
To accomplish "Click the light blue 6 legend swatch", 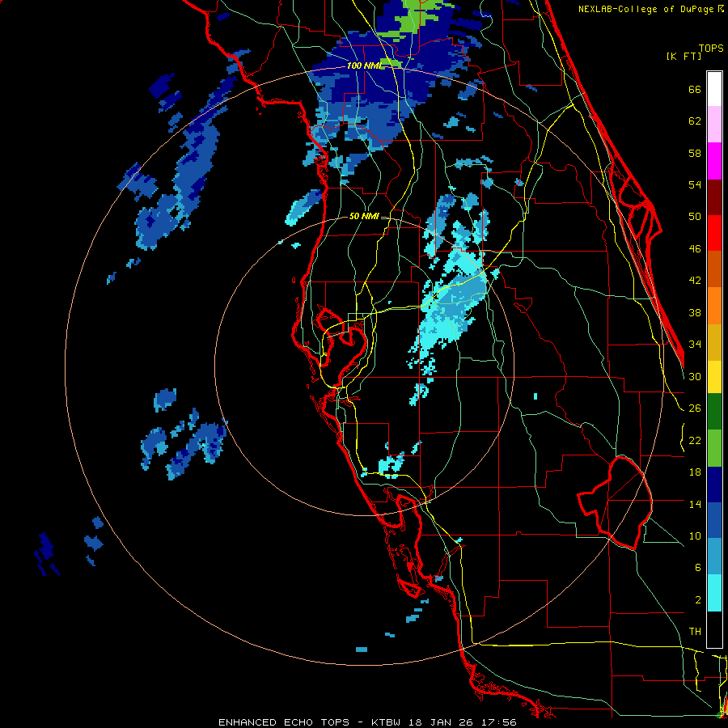I will click(714, 557).
